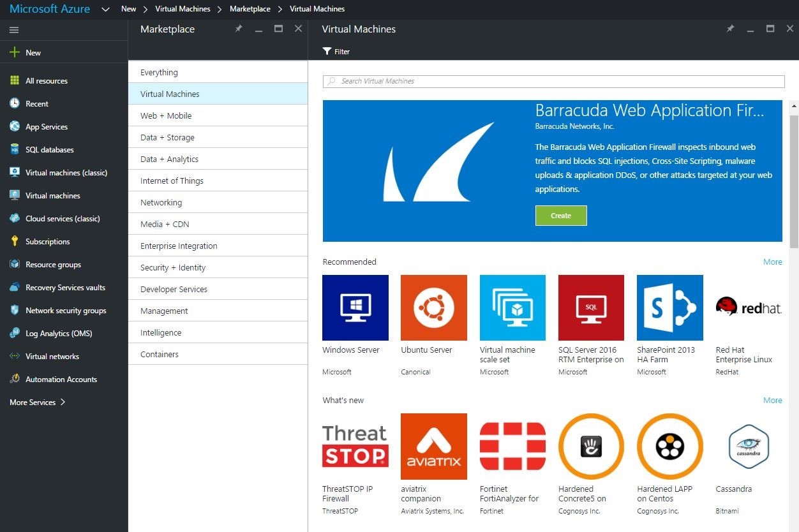Click the green Create button

[x=561, y=216]
